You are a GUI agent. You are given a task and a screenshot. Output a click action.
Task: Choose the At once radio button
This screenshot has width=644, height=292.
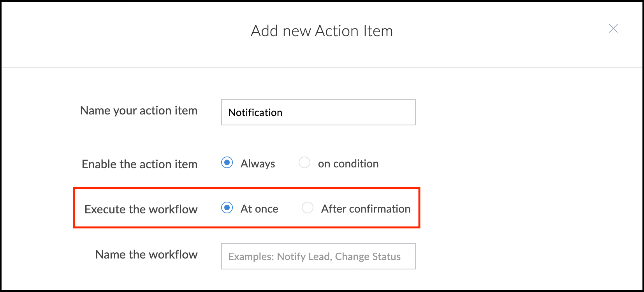coord(227,208)
